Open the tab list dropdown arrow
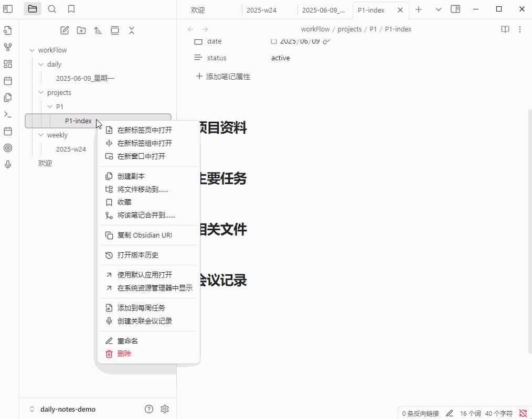The width and height of the screenshot is (532, 419). point(438,9)
